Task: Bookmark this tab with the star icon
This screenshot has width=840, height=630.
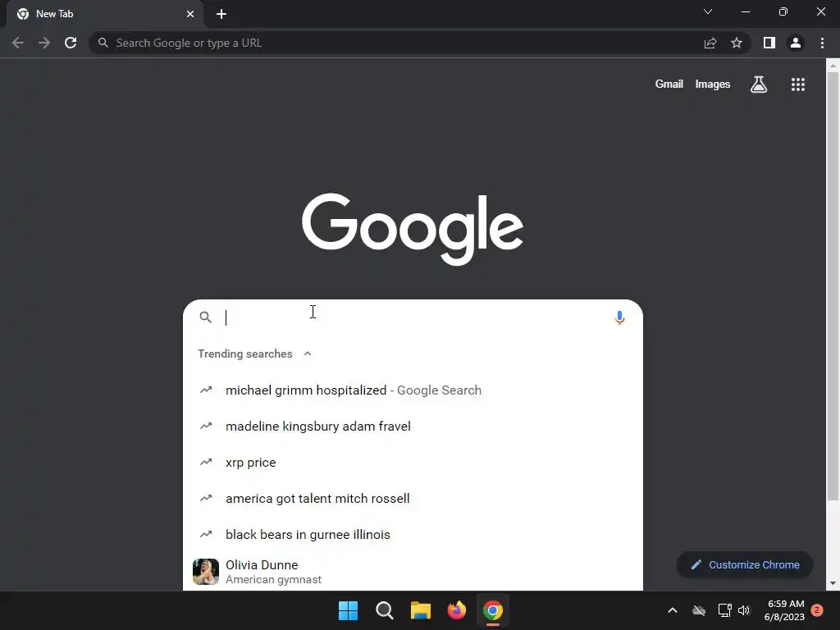Action: [737, 43]
